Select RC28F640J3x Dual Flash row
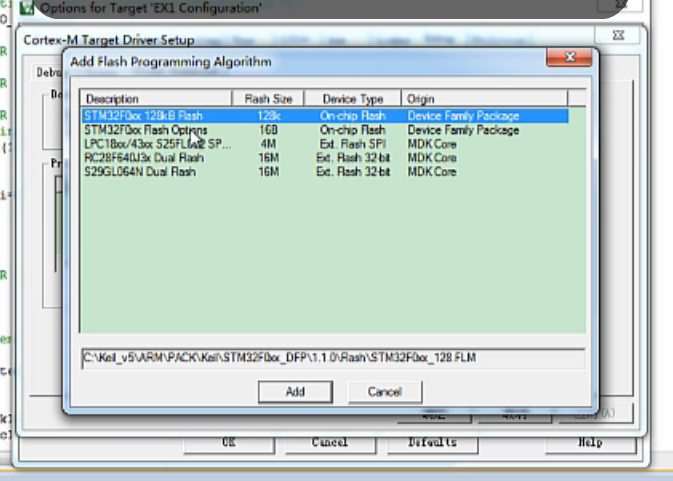This screenshot has width=673, height=481. (325, 158)
